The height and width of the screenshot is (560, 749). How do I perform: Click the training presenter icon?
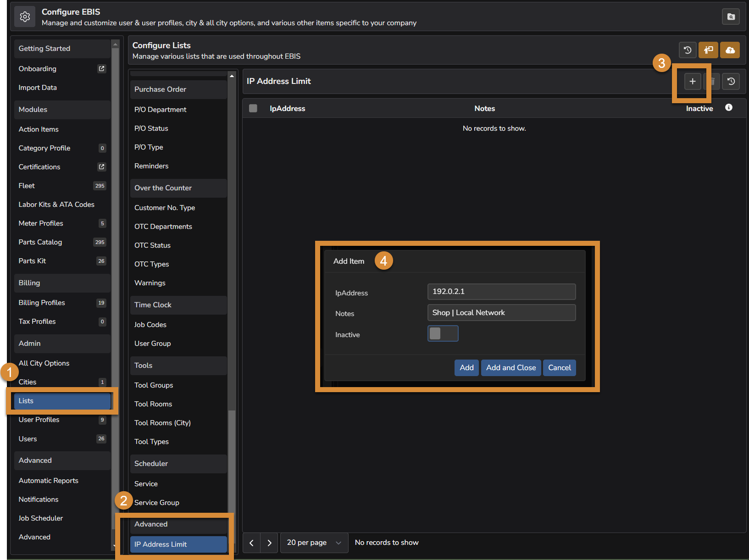[708, 50]
